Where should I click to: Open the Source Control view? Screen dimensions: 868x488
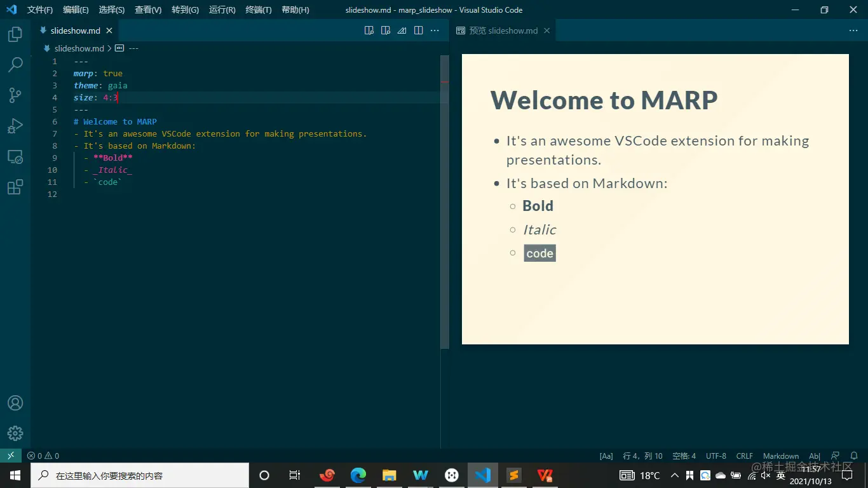coord(15,95)
